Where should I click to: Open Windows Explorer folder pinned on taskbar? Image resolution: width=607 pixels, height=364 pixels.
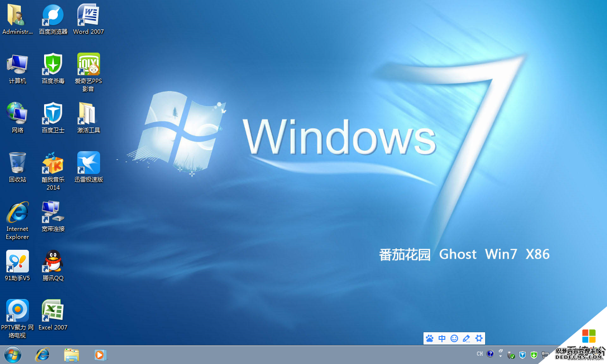click(72, 355)
